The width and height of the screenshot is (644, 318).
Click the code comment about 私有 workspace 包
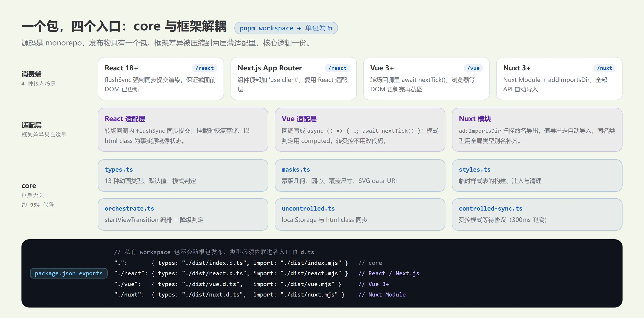[x=214, y=252]
